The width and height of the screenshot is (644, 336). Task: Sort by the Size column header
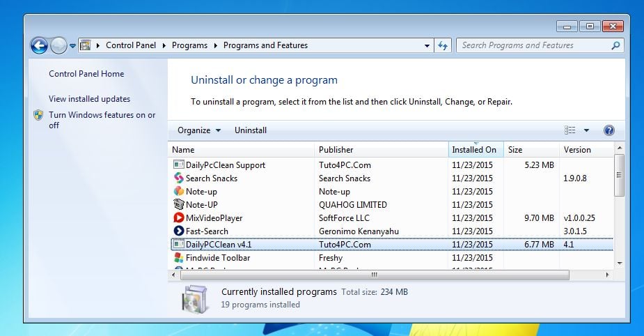[x=531, y=150]
